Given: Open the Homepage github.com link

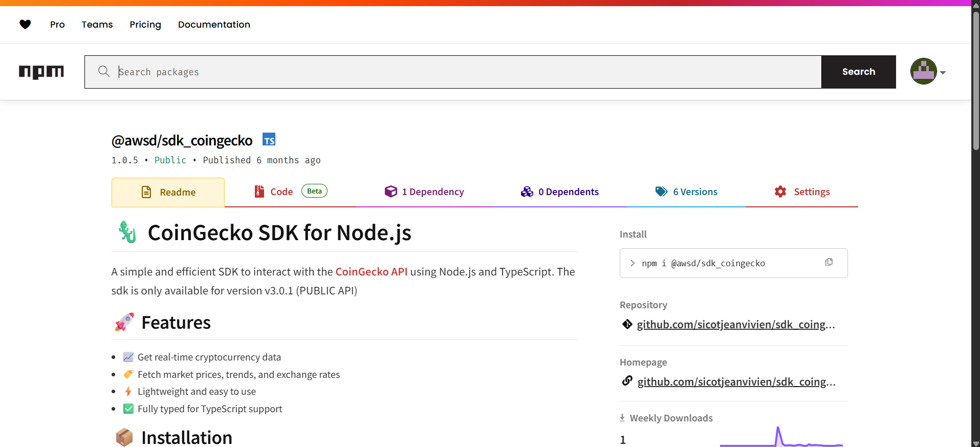Looking at the screenshot, I should (x=736, y=381).
